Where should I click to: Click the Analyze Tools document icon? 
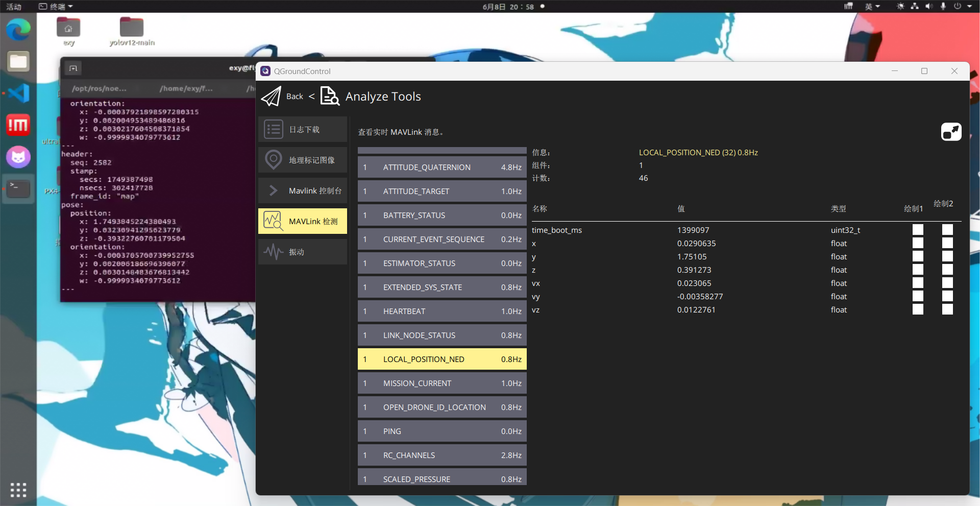click(x=330, y=96)
